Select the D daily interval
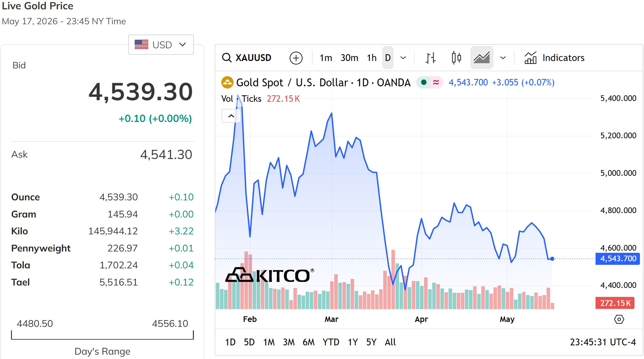This screenshot has height=359, width=644. [x=388, y=58]
